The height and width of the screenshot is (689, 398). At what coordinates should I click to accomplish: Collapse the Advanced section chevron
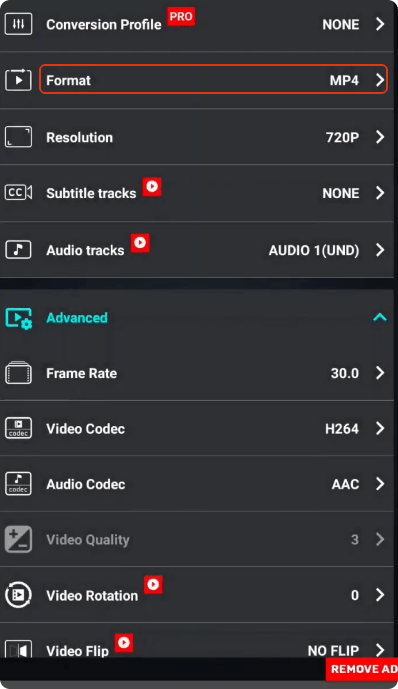point(380,317)
